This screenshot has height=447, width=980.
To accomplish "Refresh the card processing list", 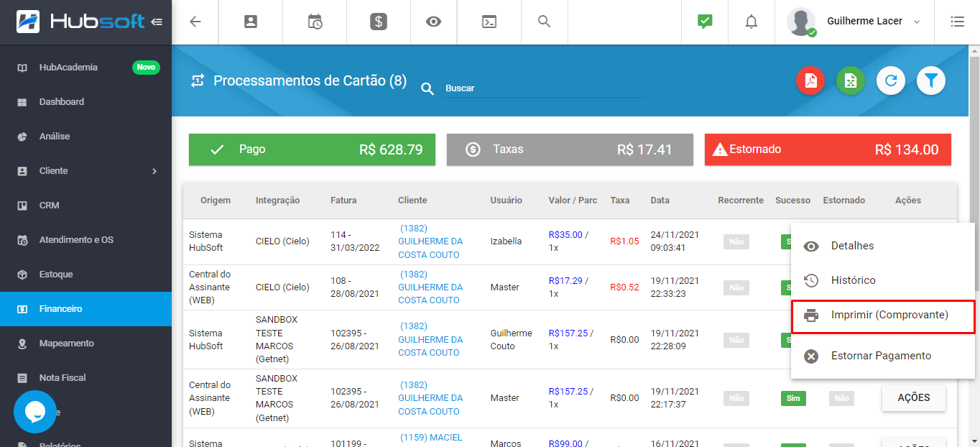I will (x=891, y=80).
